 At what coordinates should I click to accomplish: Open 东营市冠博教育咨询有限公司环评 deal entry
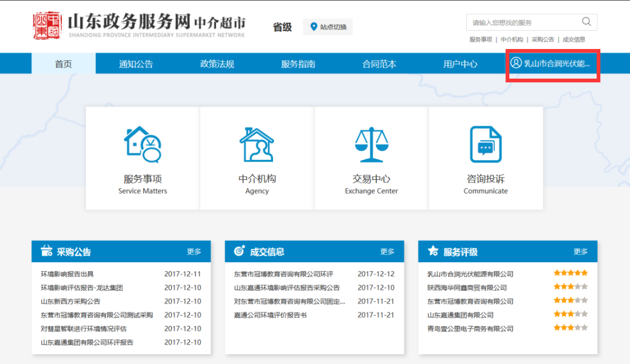283,274
